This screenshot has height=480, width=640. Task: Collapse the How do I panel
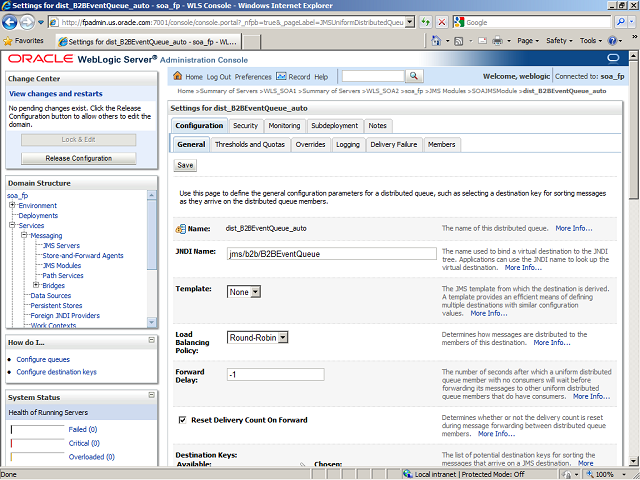[151, 342]
